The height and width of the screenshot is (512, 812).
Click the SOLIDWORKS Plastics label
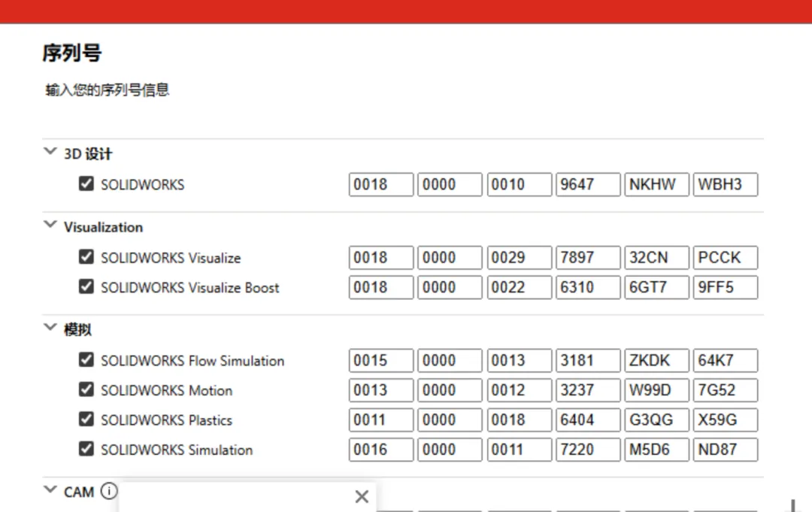point(167,420)
